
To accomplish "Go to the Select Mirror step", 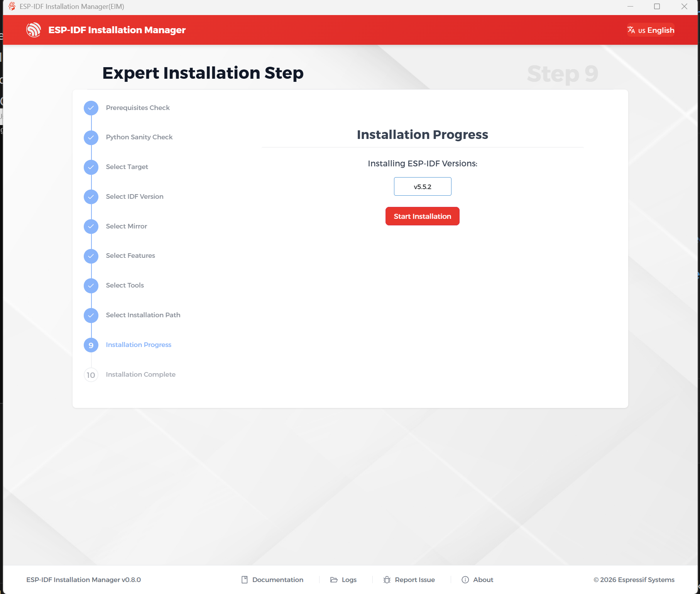I will 127,226.
